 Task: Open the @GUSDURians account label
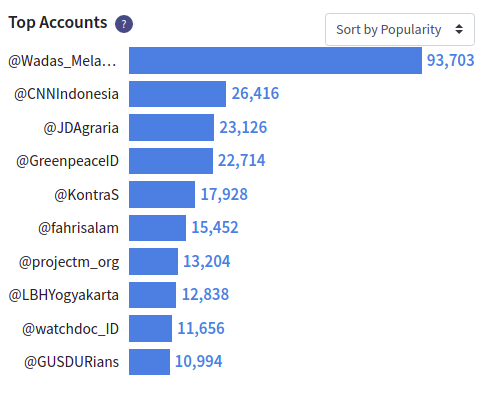(x=71, y=362)
